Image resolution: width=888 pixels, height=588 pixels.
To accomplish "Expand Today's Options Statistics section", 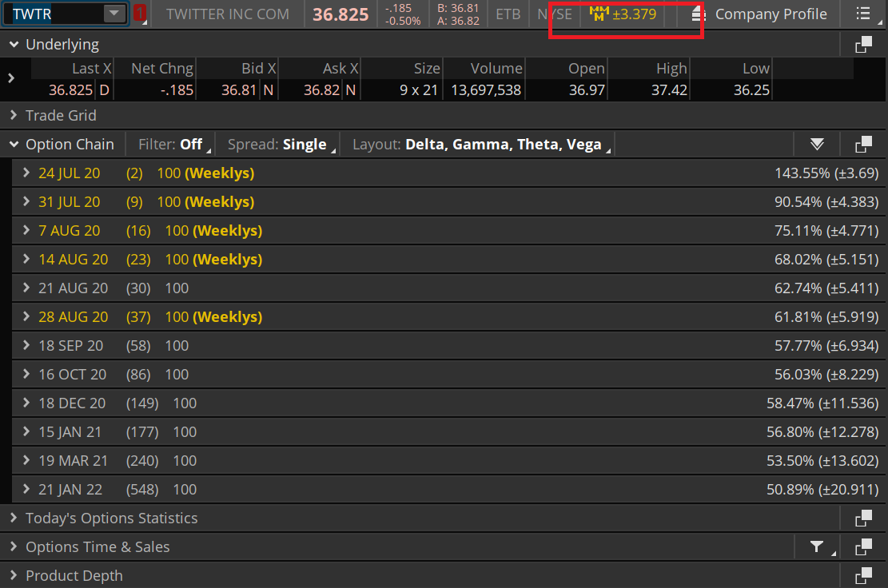I will pos(14,518).
